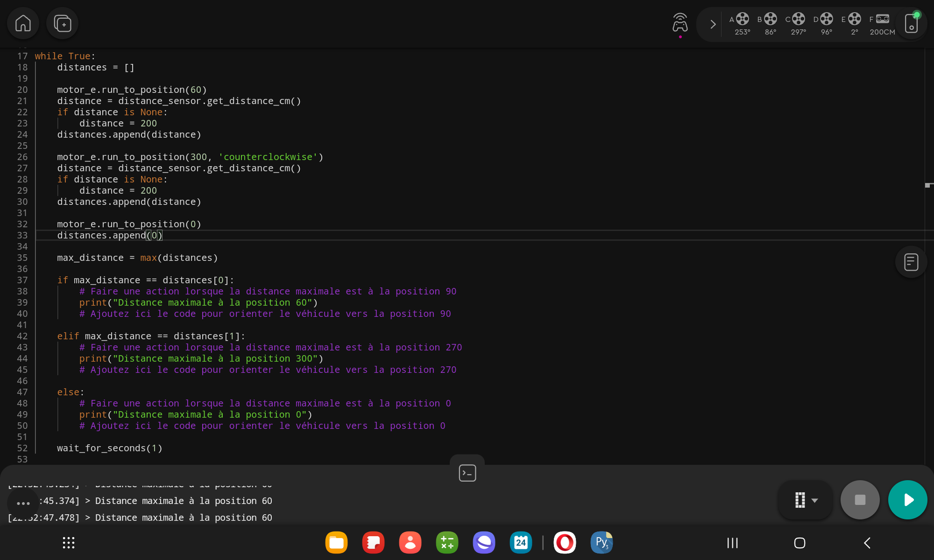The image size is (934, 560).
Task: Click the editor scrollbar marker
Action: point(928,185)
